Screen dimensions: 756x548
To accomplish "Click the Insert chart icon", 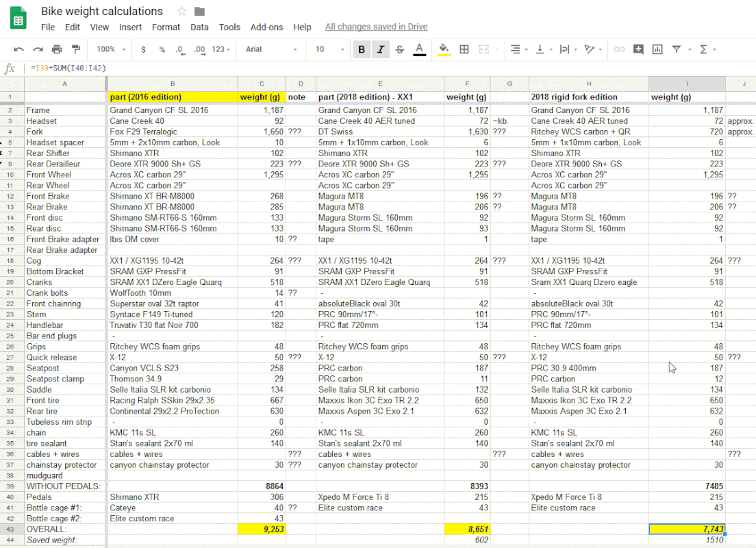I will 657,49.
